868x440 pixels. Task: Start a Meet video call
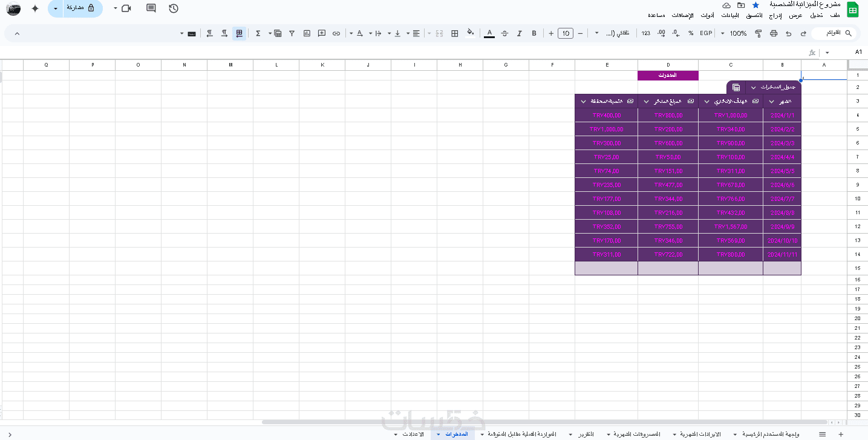click(x=126, y=8)
